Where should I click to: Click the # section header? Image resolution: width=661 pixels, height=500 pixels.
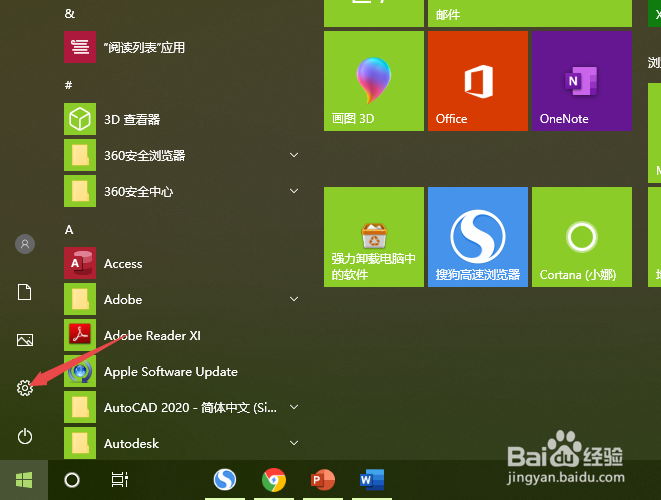point(68,85)
